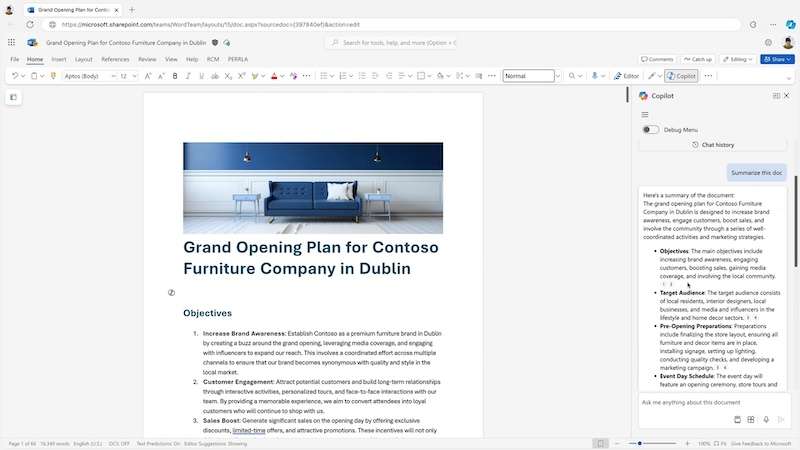Screen dimensions: 800x450
Task: Toggle subscript formatting
Action: coord(228,76)
